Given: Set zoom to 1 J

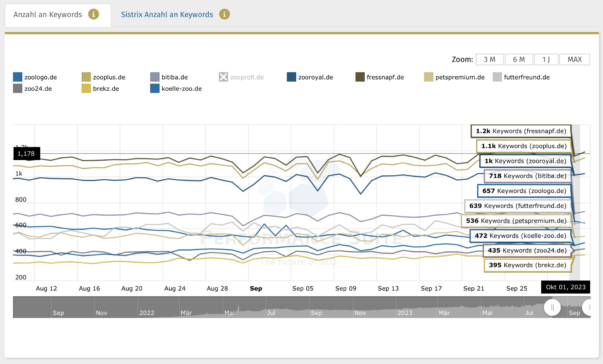Looking at the screenshot, I should [x=546, y=59].
